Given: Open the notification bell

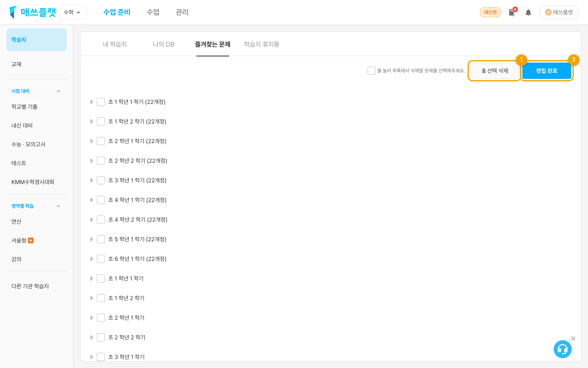Looking at the screenshot, I should click(528, 12).
